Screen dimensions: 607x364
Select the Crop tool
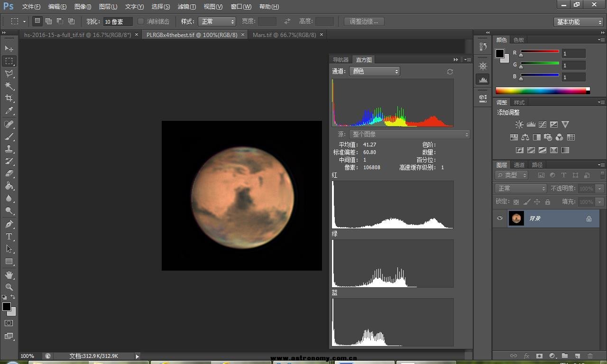(x=9, y=98)
